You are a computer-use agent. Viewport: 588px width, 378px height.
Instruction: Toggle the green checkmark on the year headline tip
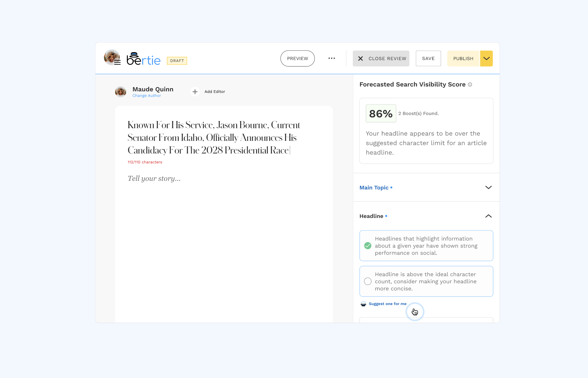tap(368, 246)
